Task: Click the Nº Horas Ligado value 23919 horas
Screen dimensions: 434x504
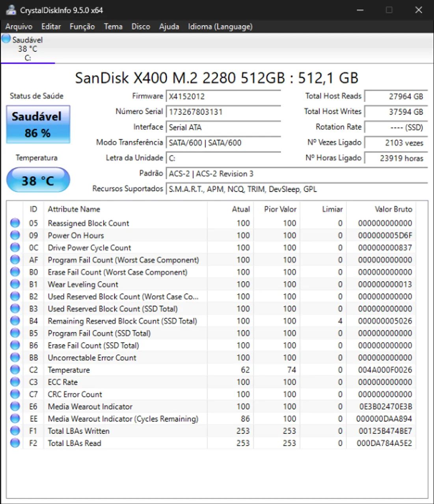Action: [396, 158]
